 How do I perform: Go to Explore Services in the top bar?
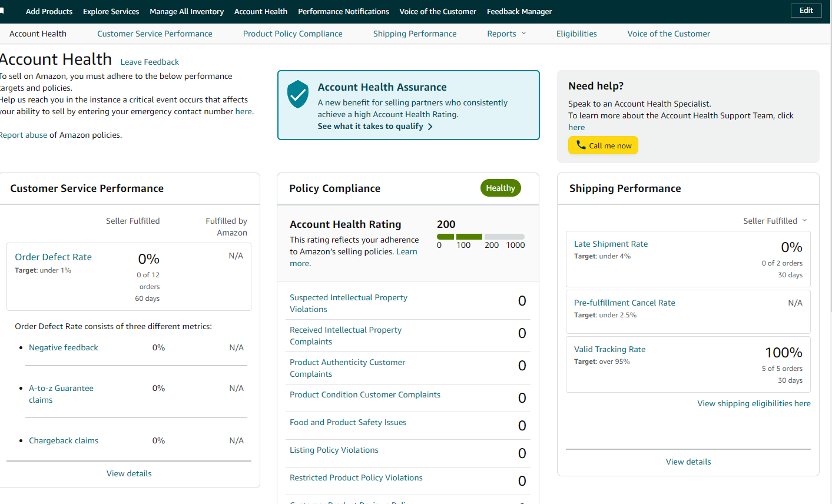111,12
